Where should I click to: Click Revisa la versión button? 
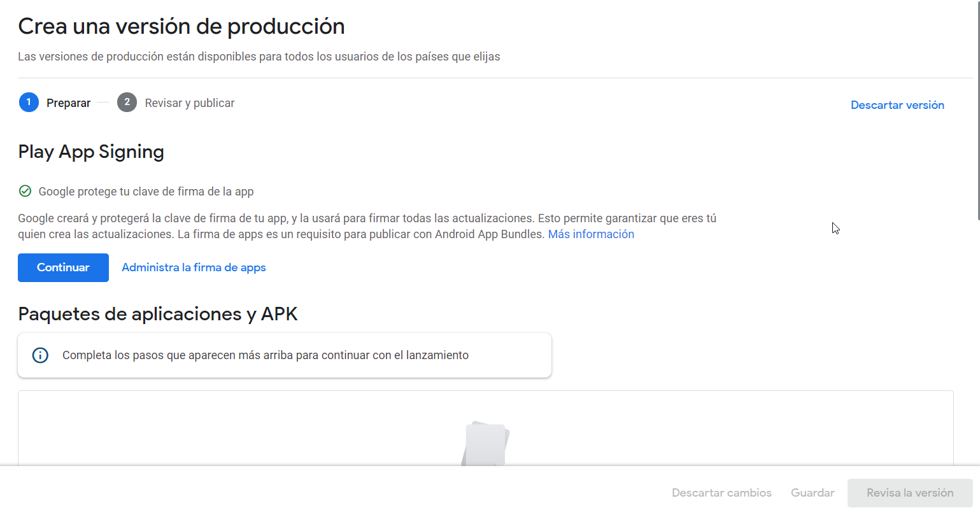(910, 493)
